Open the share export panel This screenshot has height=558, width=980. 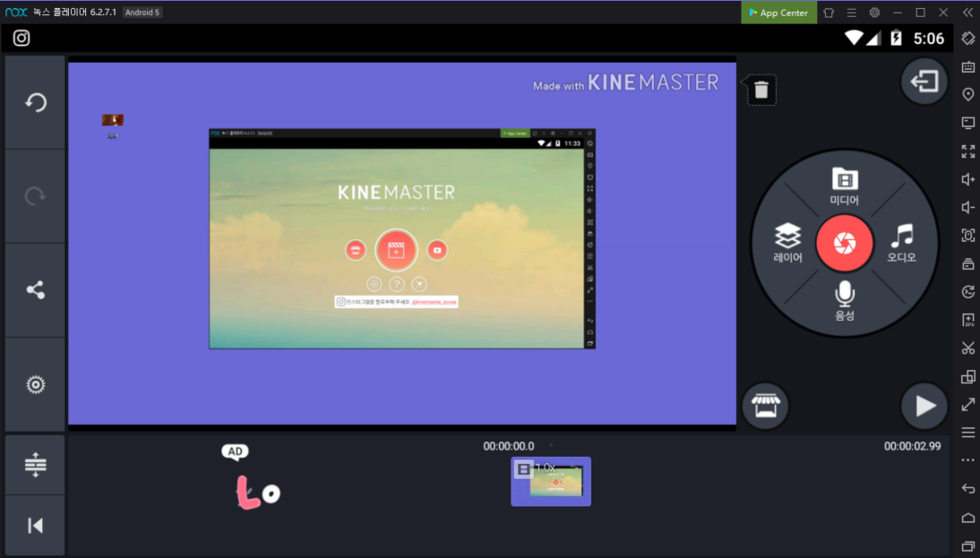click(36, 290)
